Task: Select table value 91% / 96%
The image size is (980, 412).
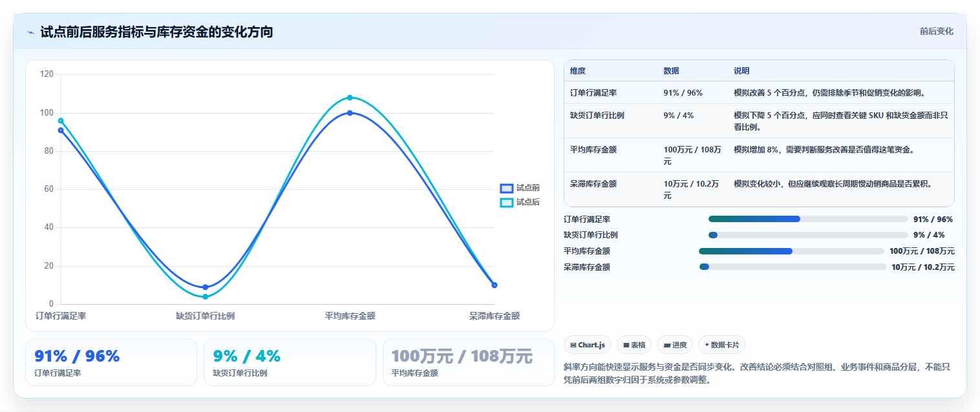Action: click(x=683, y=93)
